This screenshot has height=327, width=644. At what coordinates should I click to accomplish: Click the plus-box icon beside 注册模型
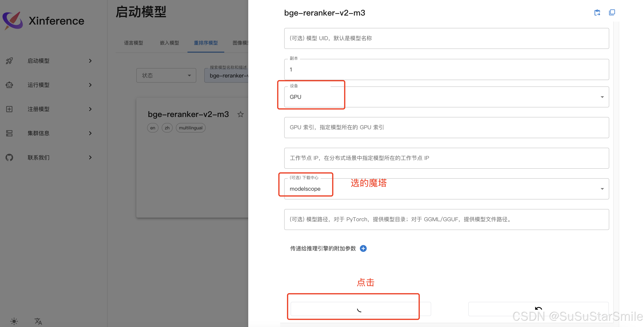tap(9, 109)
